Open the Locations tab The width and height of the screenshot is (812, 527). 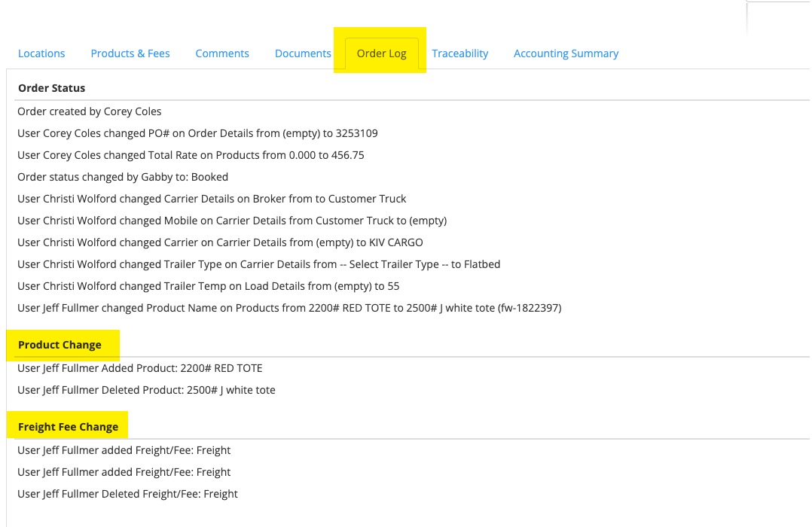(41, 53)
